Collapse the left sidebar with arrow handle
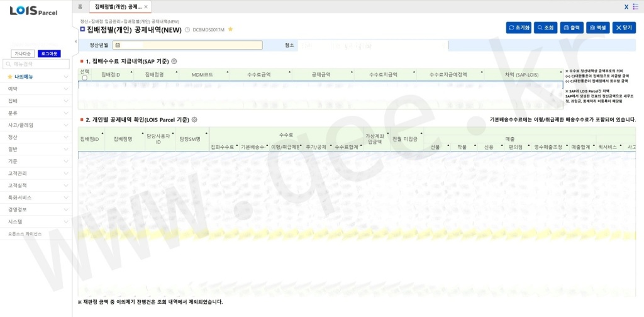Viewport: 644px width, 317px height. pos(75,42)
